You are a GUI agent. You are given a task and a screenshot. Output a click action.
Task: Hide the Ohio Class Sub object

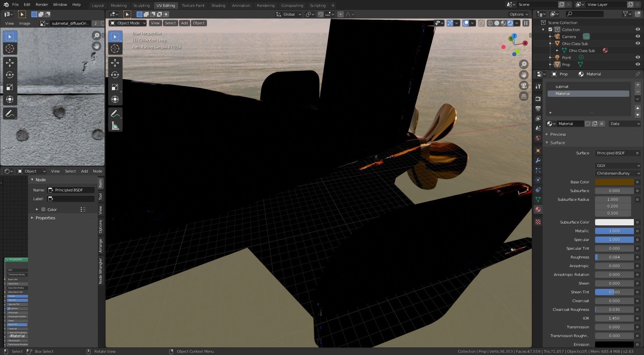[638, 44]
